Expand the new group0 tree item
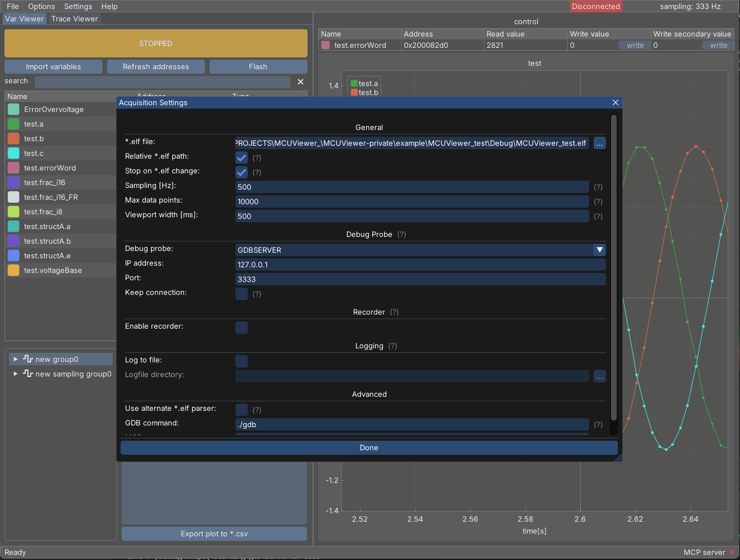Image resolution: width=740 pixels, height=560 pixels. pyautogui.click(x=16, y=359)
